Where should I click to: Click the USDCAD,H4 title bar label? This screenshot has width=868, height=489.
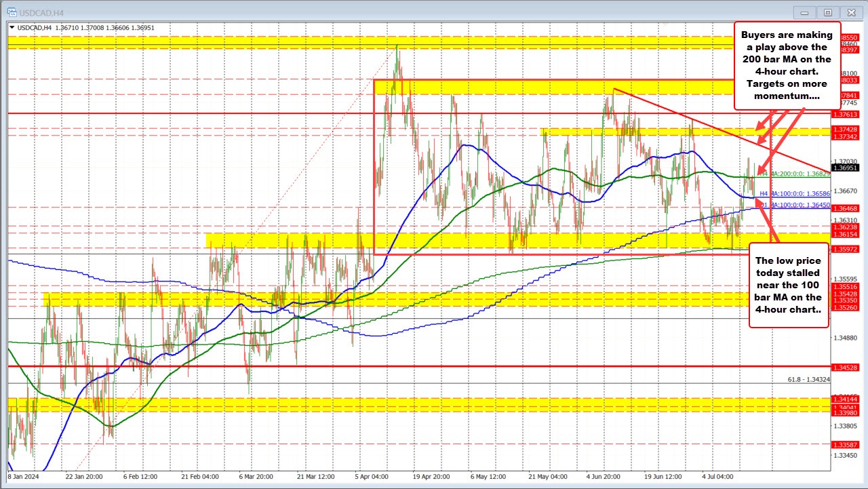pyautogui.click(x=41, y=12)
